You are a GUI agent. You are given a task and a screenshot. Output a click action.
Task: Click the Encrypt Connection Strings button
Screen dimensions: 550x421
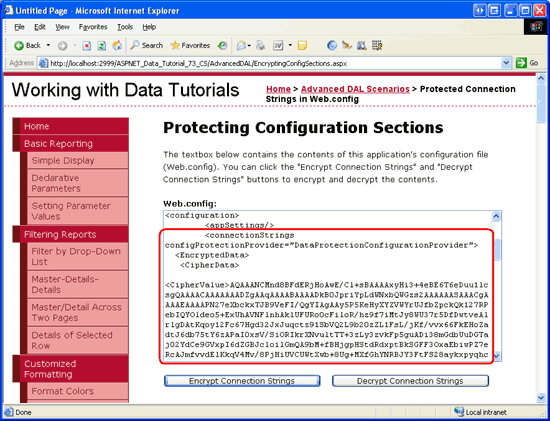point(242,381)
